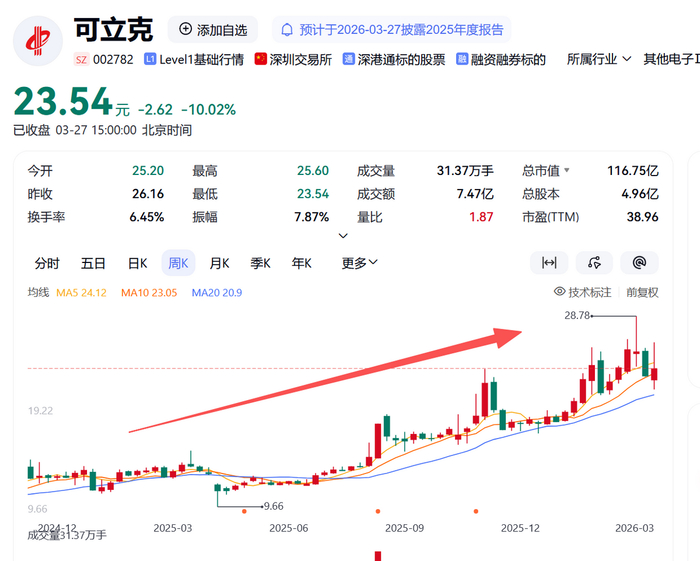Viewport: 700px width, 561px height.
Task: Click MA5 24.12 indicator label
Action: (x=81, y=293)
